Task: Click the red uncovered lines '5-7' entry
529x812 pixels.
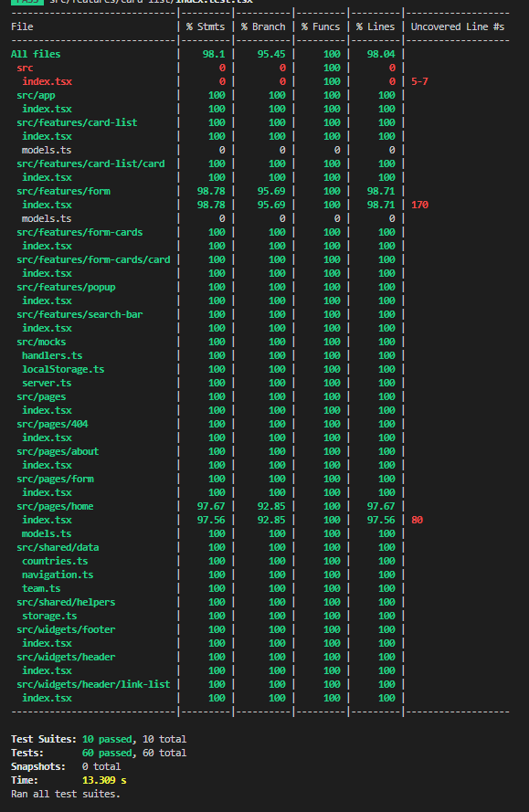Action: tap(419, 81)
